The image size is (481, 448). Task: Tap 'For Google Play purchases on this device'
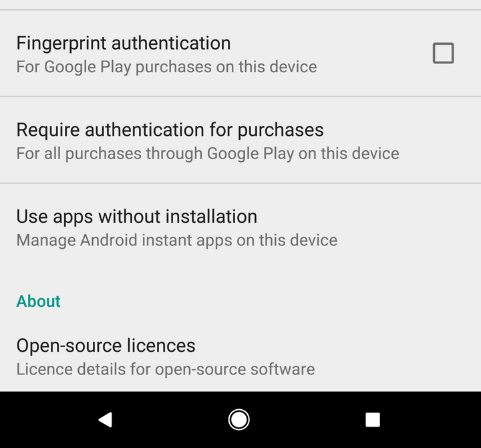point(166,67)
